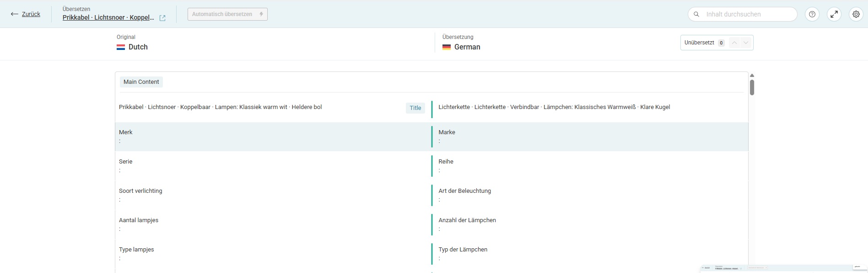Screen dimensions: 868x273
Task: Jump to previous untranslated item
Action: click(x=734, y=43)
